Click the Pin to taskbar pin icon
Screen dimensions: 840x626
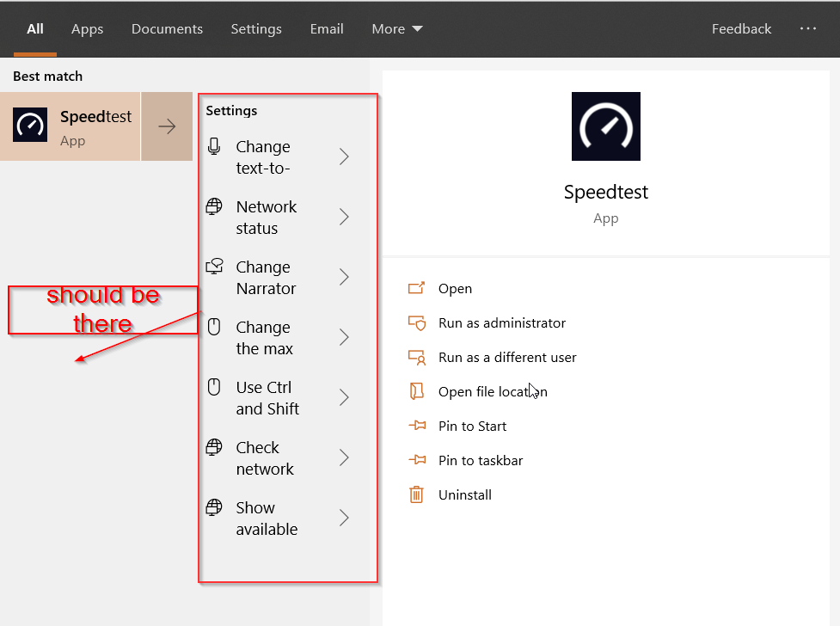(417, 460)
